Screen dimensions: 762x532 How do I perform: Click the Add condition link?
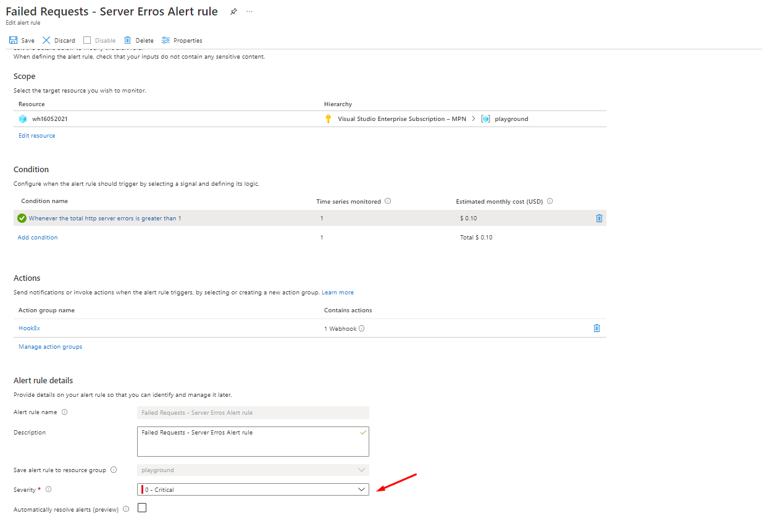point(38,238)
